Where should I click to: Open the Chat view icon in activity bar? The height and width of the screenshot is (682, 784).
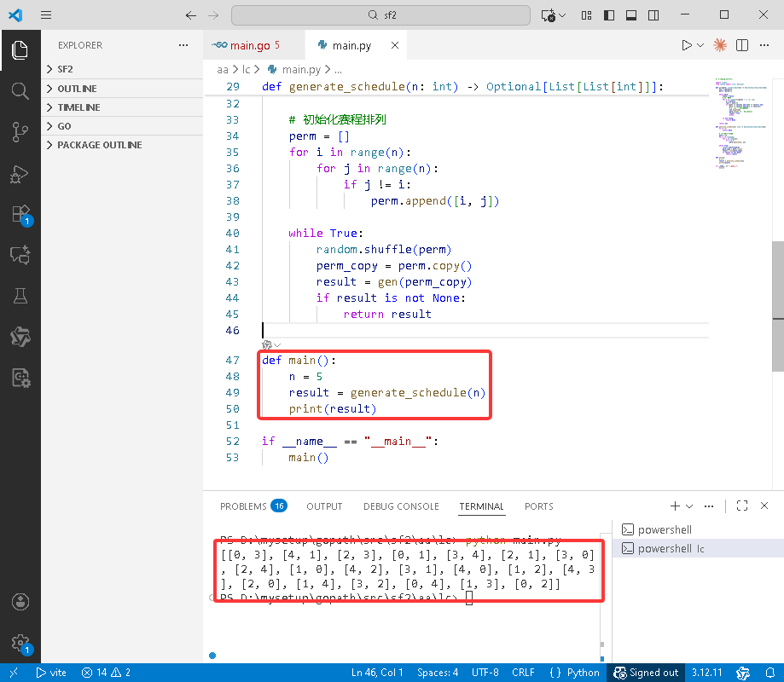(x=20, y=255)
